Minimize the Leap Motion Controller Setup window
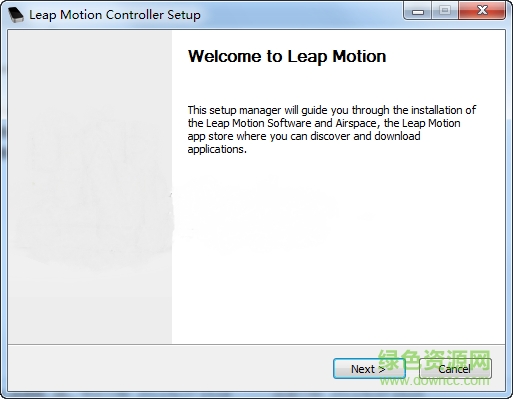513x399 pixels. point(418,11)
